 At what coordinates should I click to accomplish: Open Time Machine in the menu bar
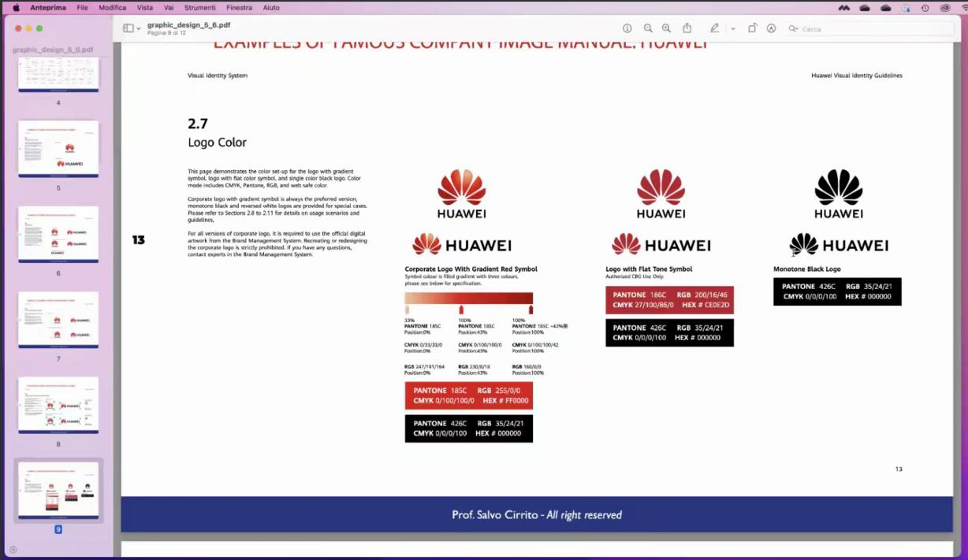pyautogui.click(x=925, y=8)
